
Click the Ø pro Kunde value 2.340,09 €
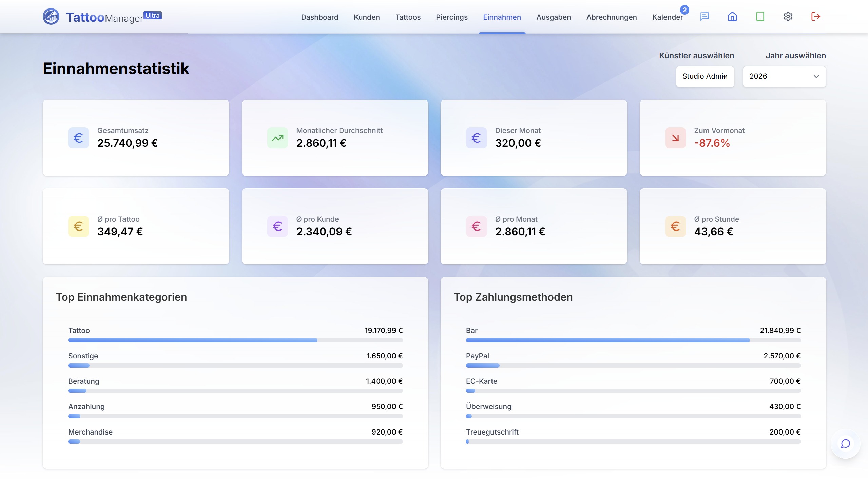pos(324,232)
